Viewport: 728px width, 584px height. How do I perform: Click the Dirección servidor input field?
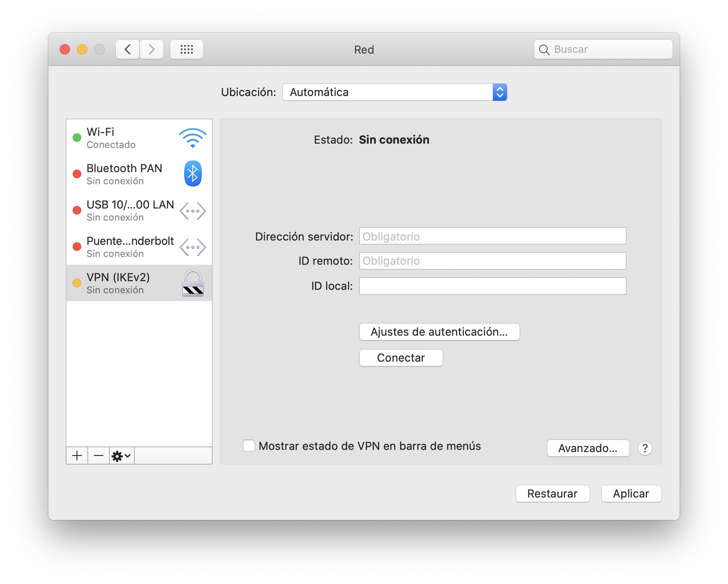tap(492, 236)
